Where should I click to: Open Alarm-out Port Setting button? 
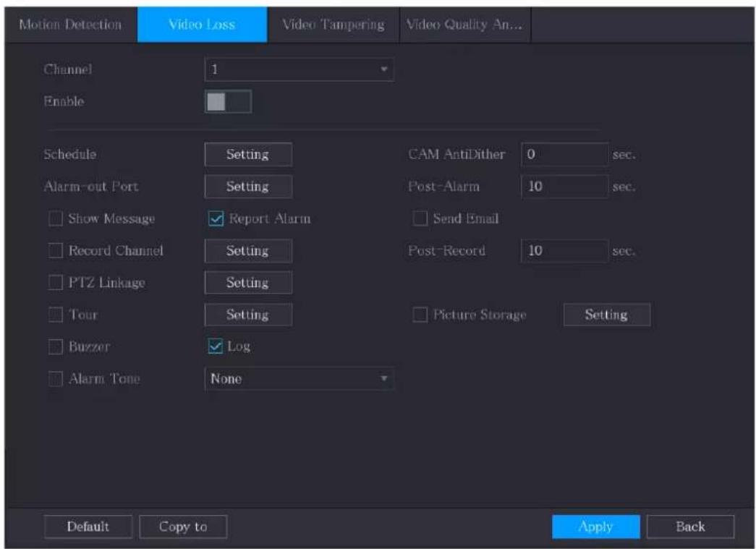[248, 187]
